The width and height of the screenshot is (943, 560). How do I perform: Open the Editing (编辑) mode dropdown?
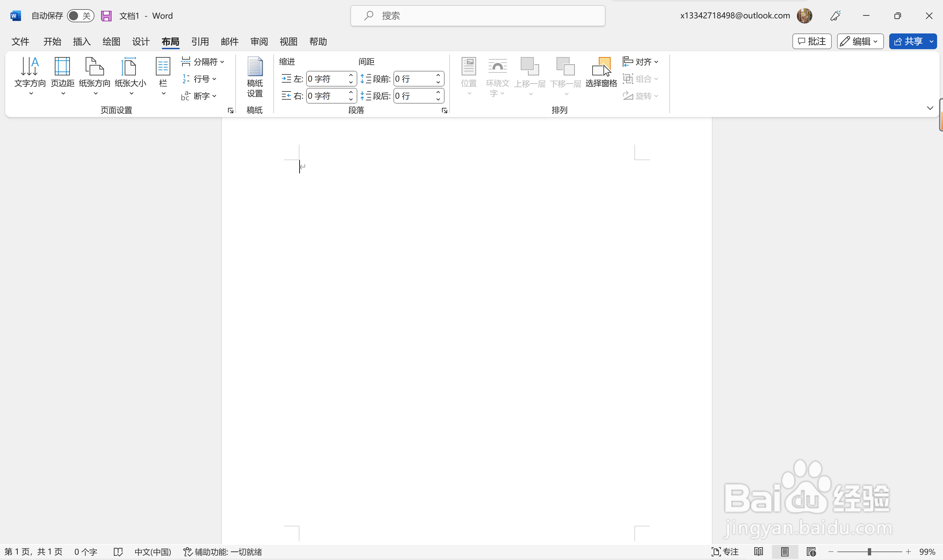(860, 41)
